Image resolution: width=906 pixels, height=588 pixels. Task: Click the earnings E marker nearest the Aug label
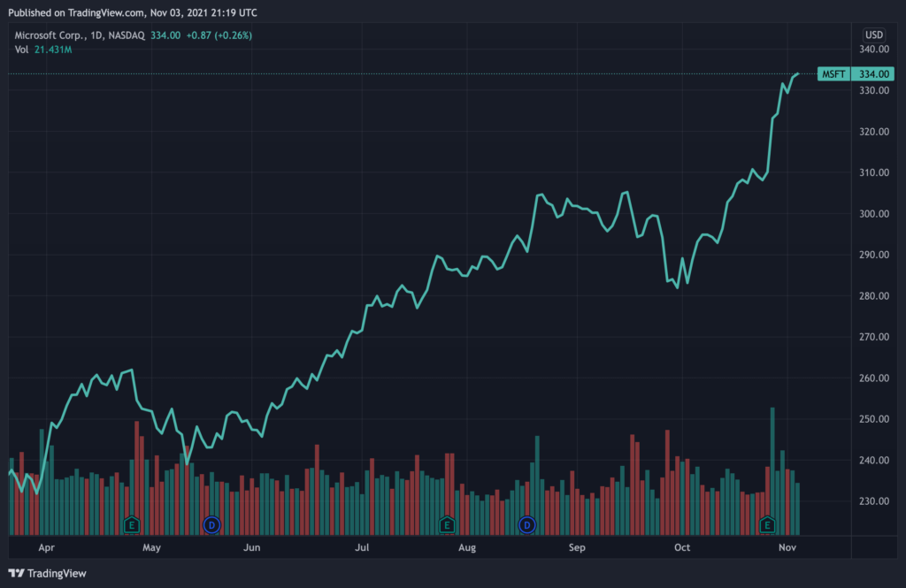447,525
